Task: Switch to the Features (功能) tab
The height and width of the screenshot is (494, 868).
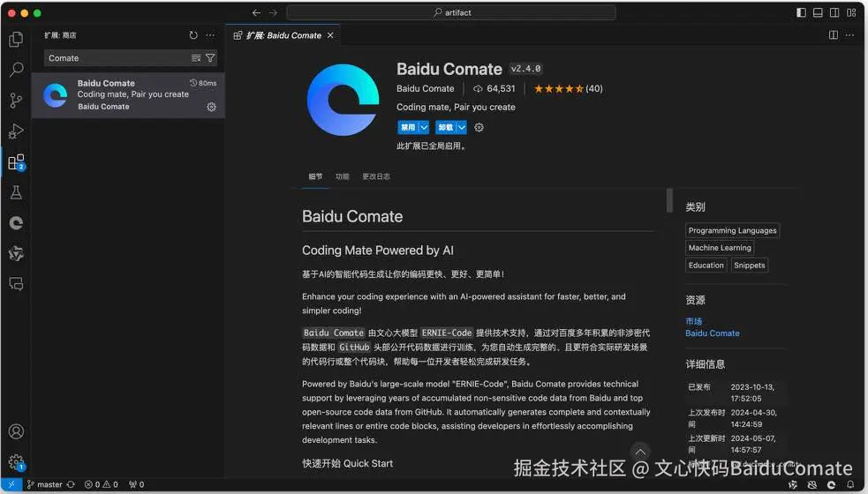Action: (342, 176)
